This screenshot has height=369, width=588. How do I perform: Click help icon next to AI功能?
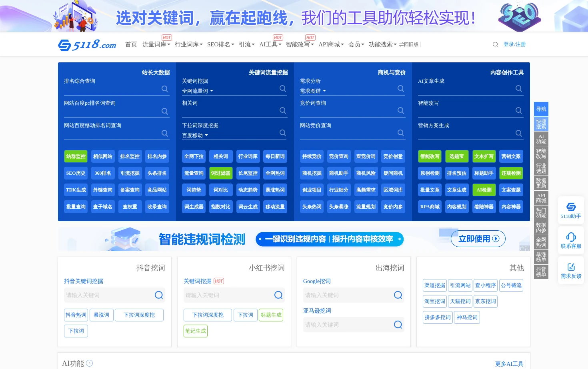[x=90, y=363]
